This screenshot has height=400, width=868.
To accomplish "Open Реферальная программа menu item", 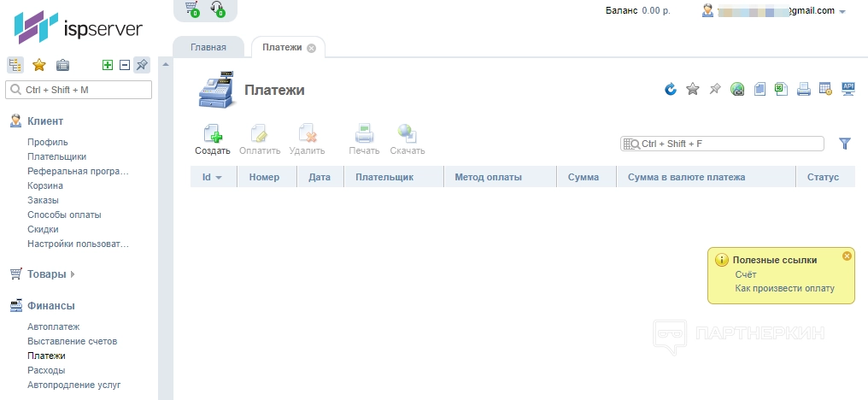I will pyautogui.click(x=78, y=171).
